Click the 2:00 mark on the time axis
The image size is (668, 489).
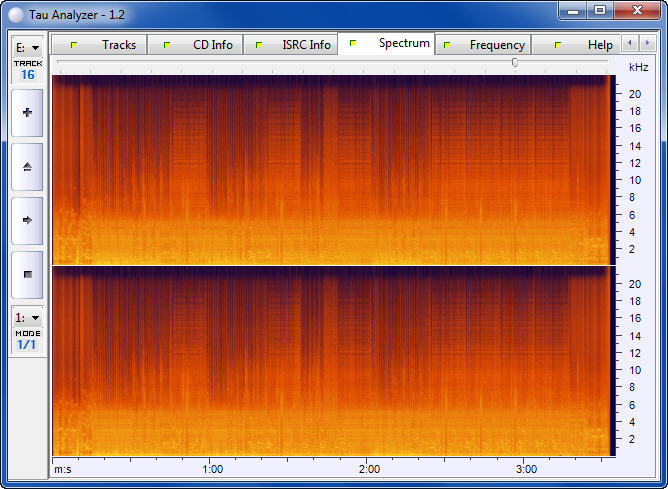coord(369,469)
